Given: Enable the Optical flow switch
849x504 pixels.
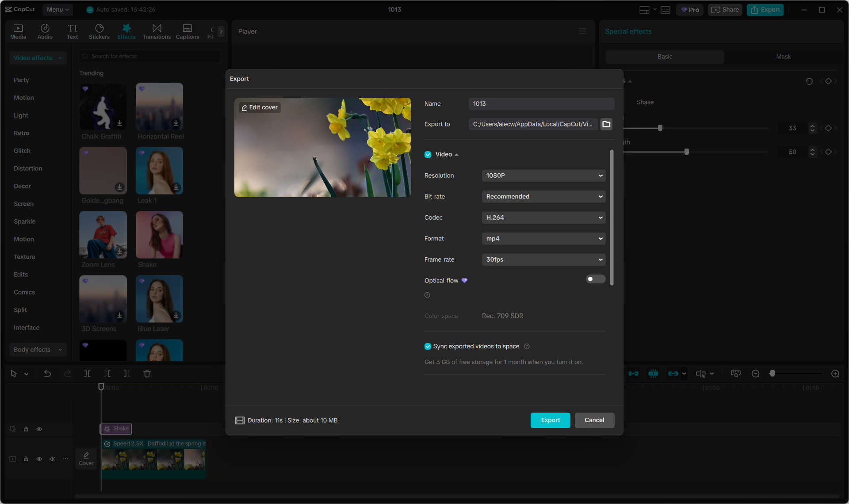Looking at the screenshot, I should coord(596,279).
